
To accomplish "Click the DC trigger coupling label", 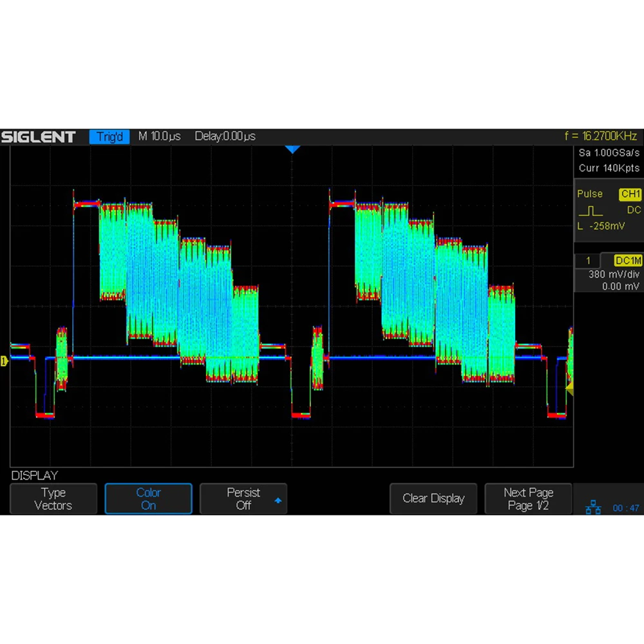I will point(634,211).
